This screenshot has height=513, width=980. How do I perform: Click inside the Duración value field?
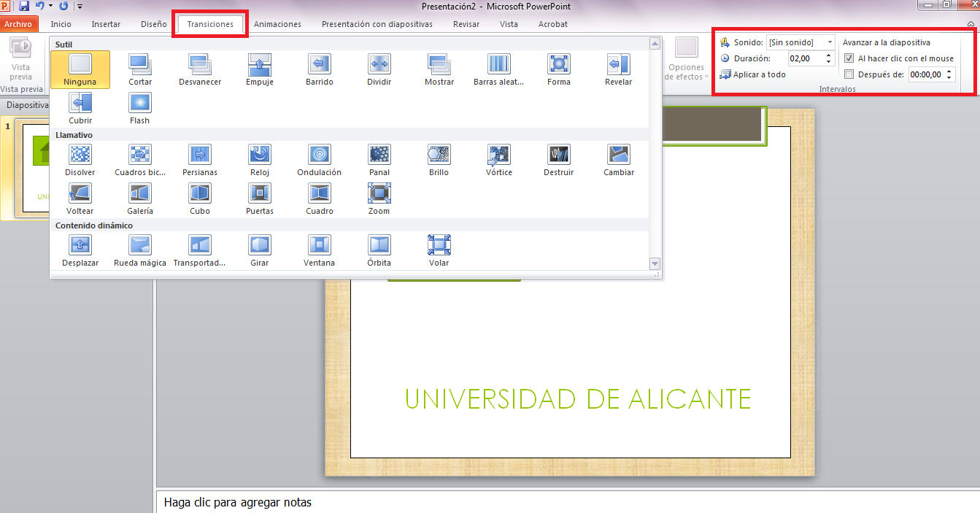point(806,58)
